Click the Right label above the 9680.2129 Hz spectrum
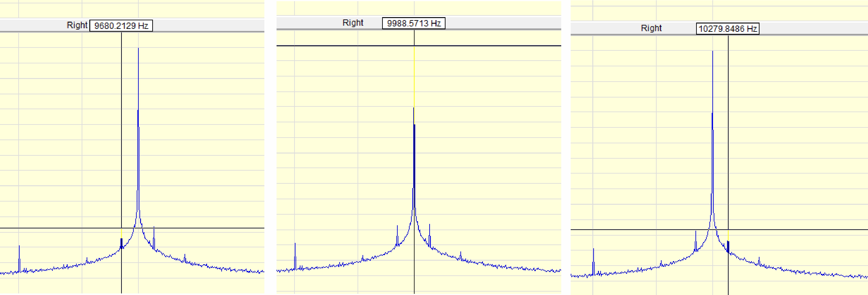This screenshot has height=295, width=868. click(x=77, y=25)
